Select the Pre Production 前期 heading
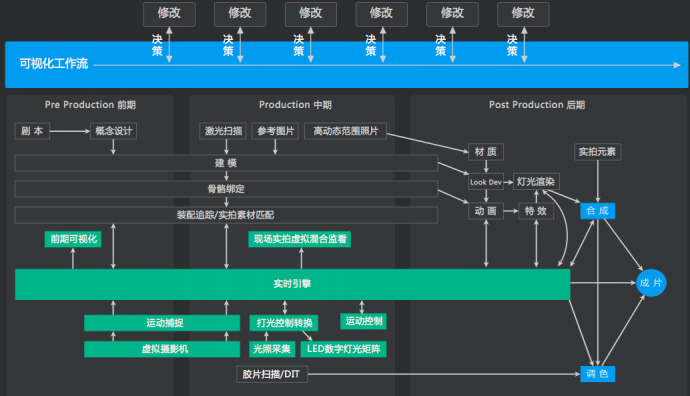The width and height of the screenshot is (690, 396). (90, 105)
